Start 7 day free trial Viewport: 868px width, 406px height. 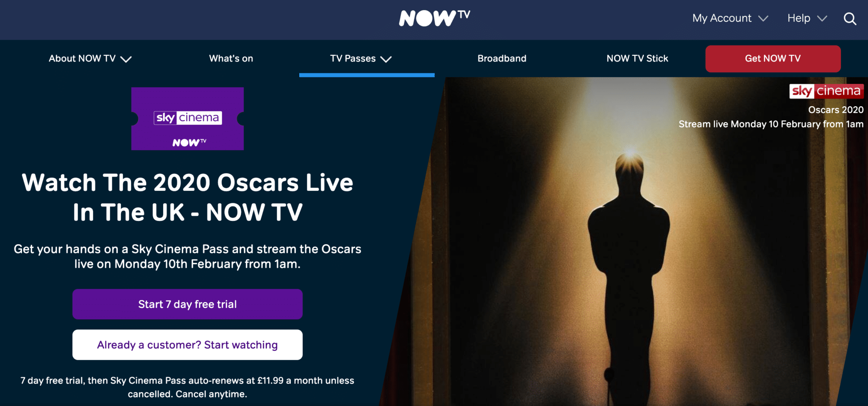(187, 304)
